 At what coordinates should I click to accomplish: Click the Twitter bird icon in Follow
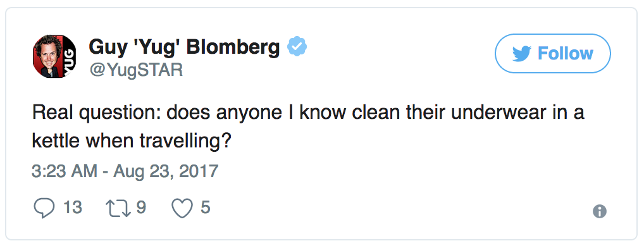522,54
